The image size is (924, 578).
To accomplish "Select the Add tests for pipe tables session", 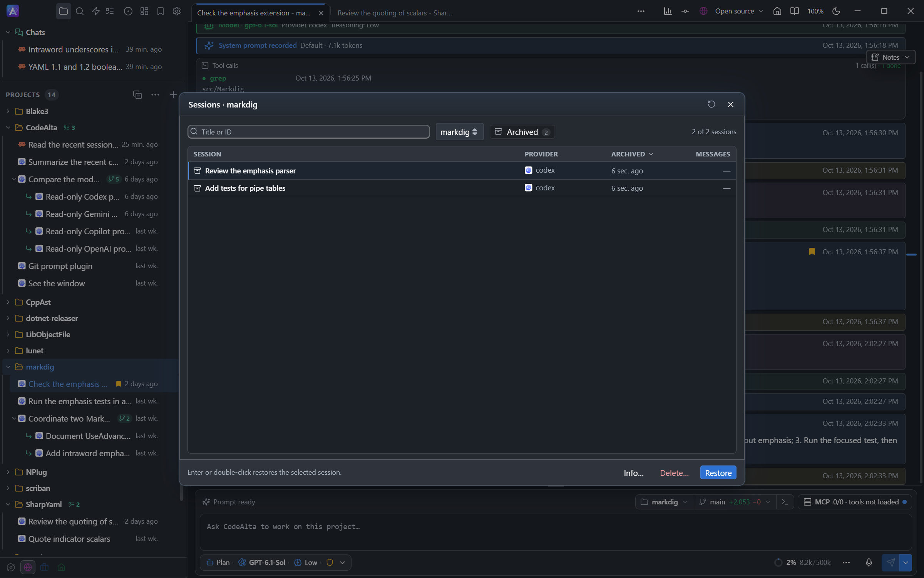I will pyautogui.click(x=462, y=188).
